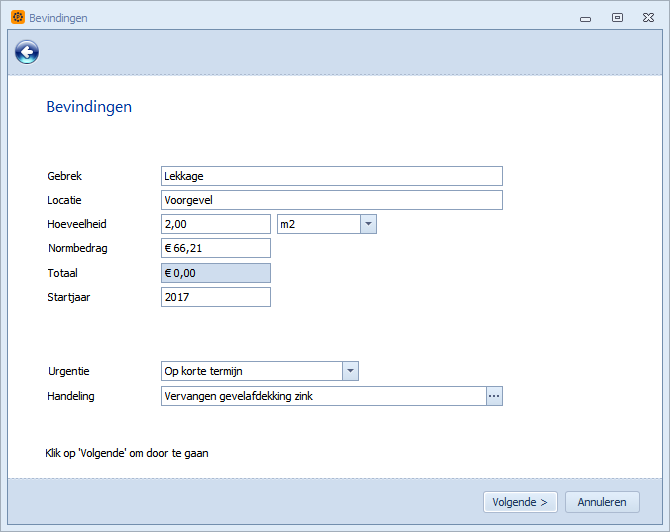Click the unit box showing m2

pos(317,224)
